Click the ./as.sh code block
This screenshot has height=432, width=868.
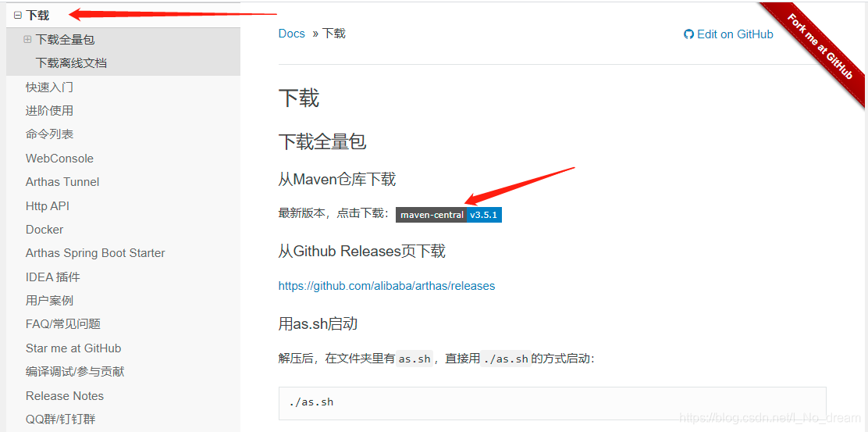552,402
